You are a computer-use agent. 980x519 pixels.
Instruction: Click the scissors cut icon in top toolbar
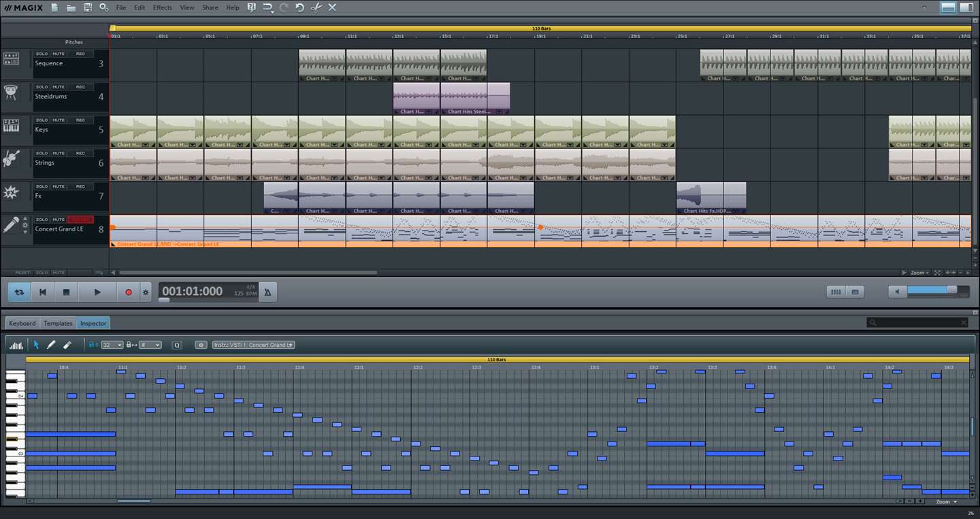tap(316, 7)
